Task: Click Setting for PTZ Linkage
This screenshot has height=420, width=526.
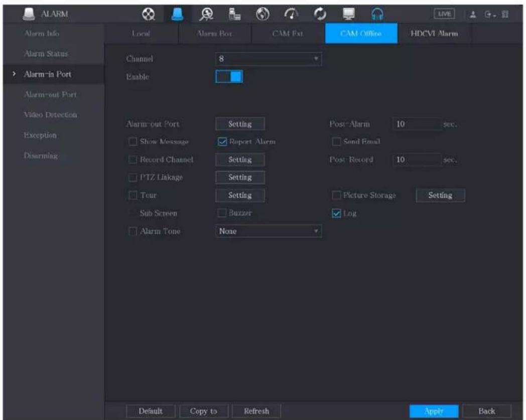Action: [240, 178]
